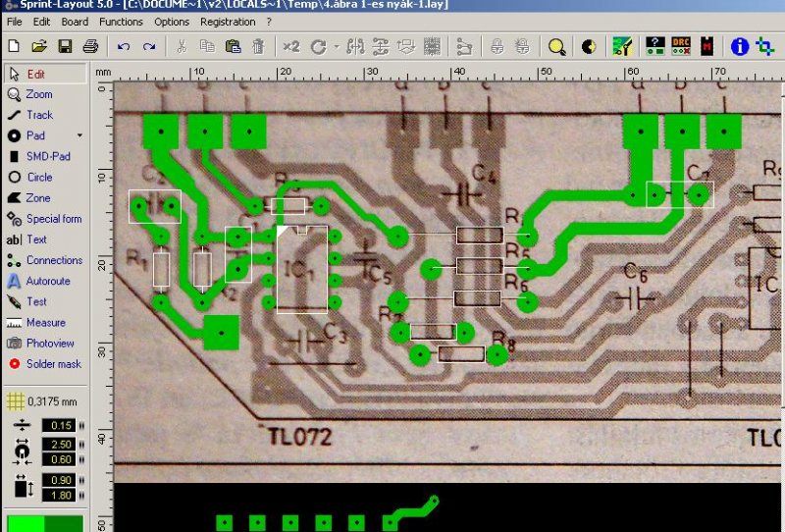Toggle the Solder mask view

(45, 364)
